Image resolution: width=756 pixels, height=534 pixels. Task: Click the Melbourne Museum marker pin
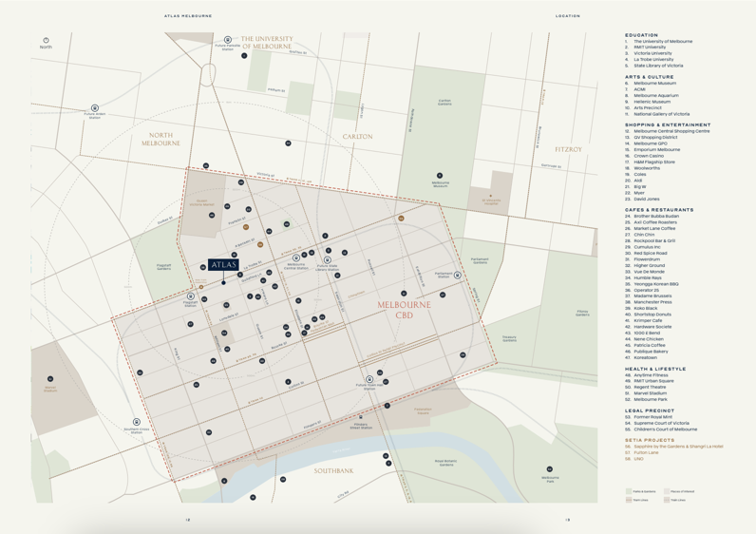[x=439, y=176]
